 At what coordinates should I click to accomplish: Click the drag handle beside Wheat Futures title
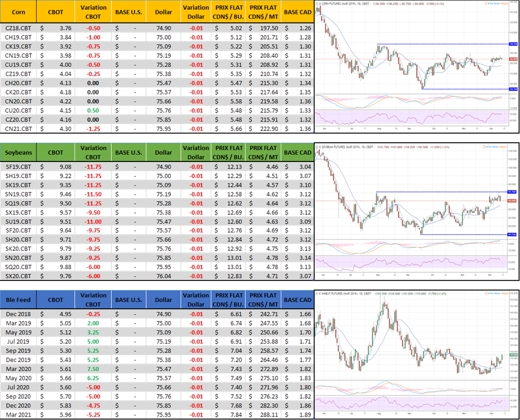coord(318,294)
